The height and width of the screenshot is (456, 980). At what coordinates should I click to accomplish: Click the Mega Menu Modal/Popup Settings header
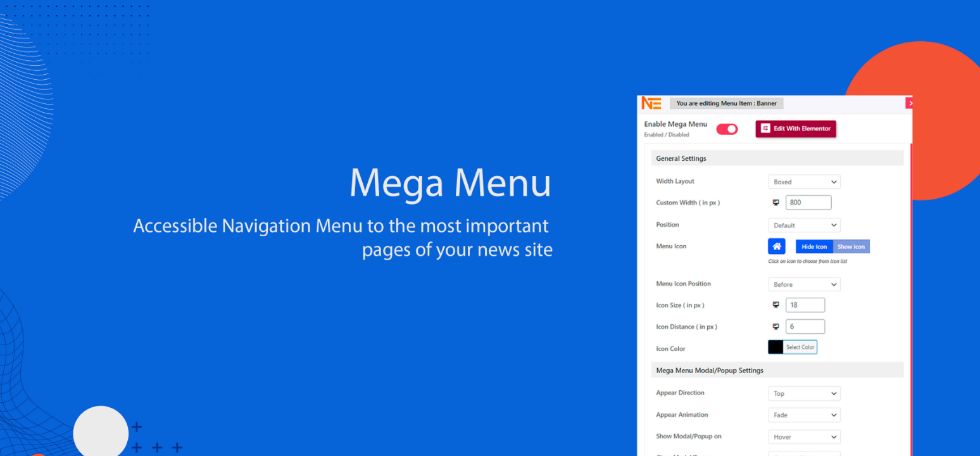(777, 370)
